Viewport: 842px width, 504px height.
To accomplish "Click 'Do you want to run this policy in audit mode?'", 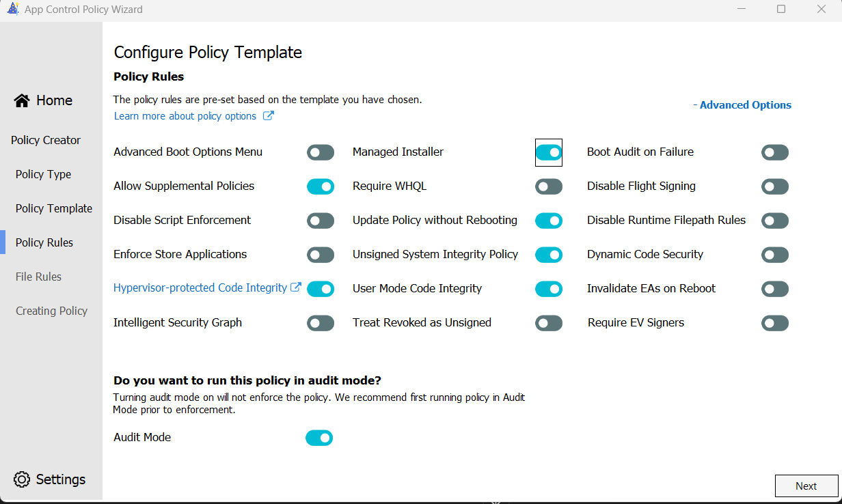I will 247,380.
